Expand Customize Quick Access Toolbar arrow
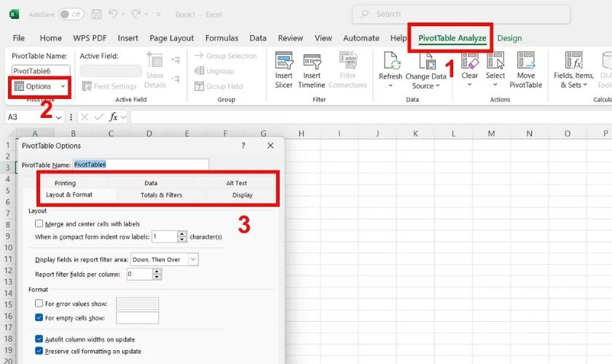Screen dimensions: 612x364 pos(159,15)
